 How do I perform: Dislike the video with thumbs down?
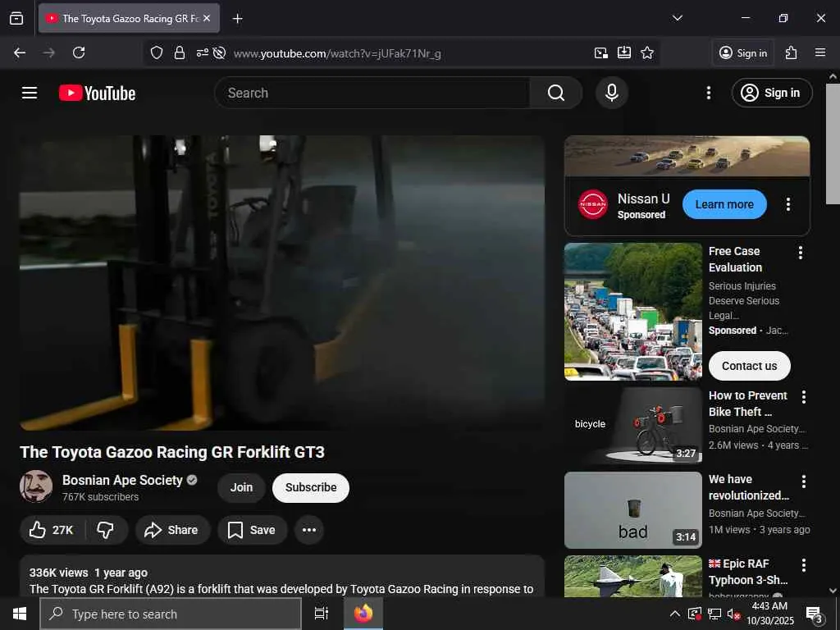(106, 530)
